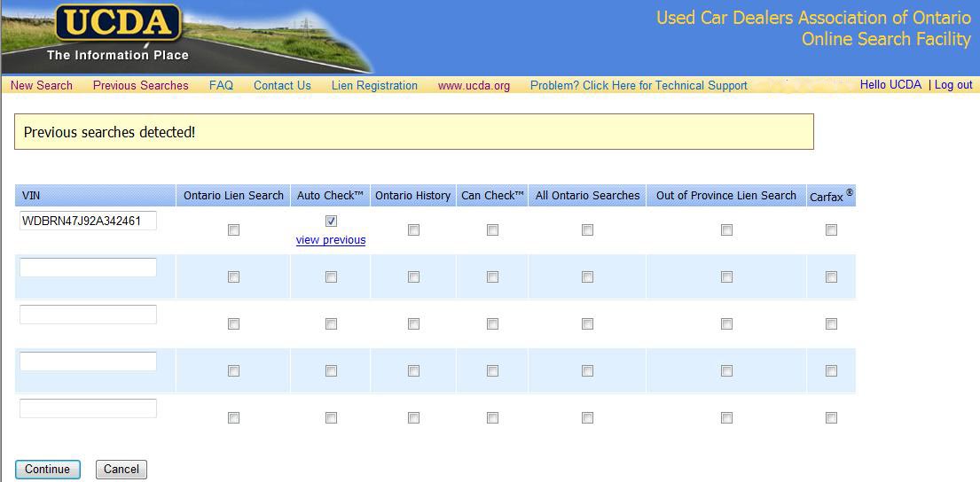Screen dimensions: 980x482
Task: Check Out of Province Lien Search in third row
Action: pos(726,324)
